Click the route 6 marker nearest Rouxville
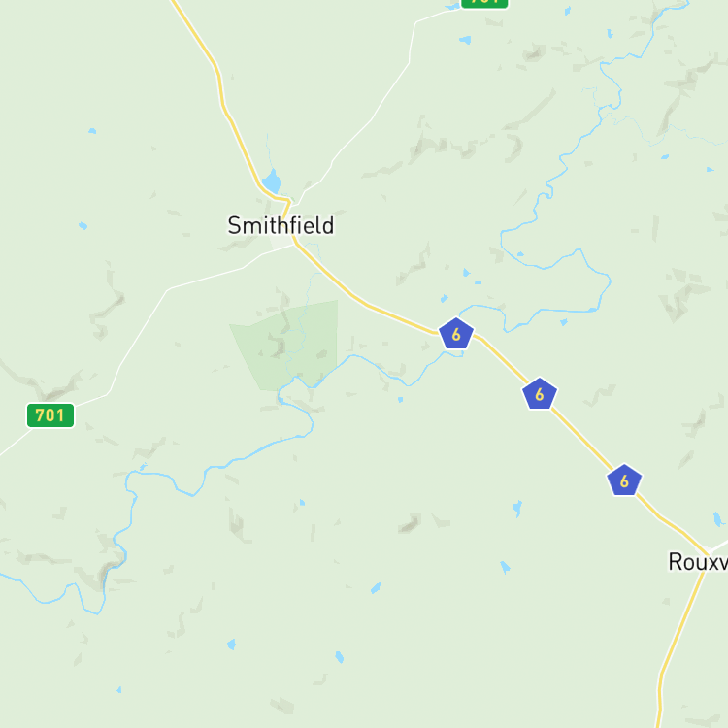This screenshot has height=728, width=728. pos(624,480)
